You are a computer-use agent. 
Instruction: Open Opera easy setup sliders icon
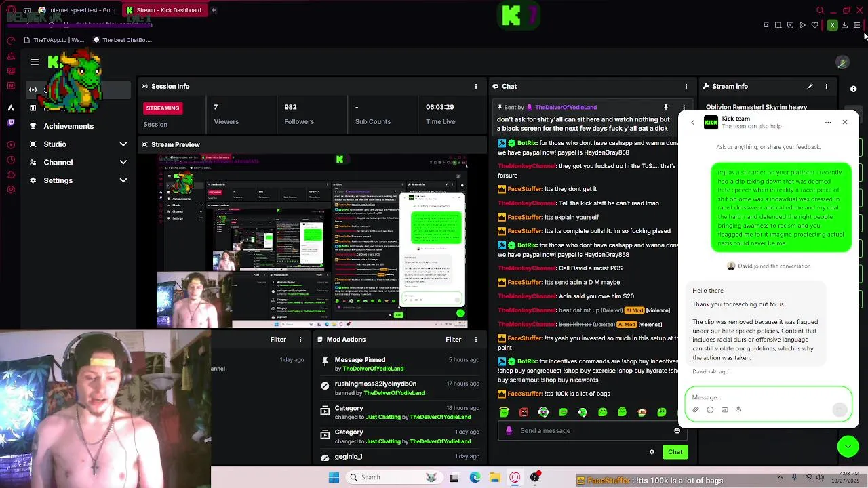[856, 26]
